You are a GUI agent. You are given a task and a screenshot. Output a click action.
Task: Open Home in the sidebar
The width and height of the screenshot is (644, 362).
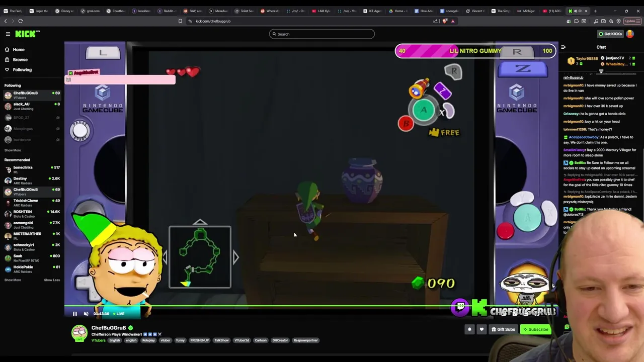pyautogui.click(x=19, y=49)
